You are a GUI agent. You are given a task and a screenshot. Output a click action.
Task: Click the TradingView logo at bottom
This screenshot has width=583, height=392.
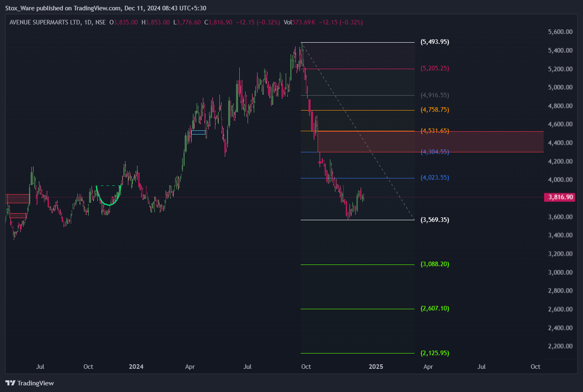[29, 383]
